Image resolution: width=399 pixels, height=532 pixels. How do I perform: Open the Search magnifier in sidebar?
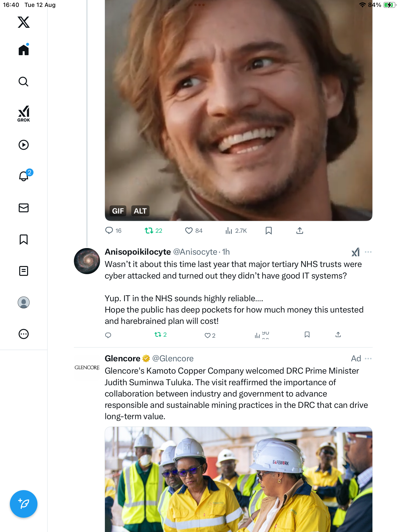[x=24, y=82]
